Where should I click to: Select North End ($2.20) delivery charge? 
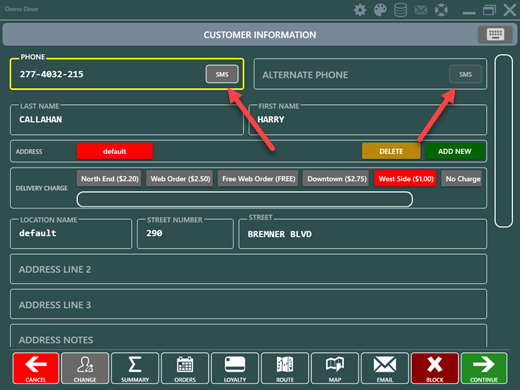click(109, 179)
